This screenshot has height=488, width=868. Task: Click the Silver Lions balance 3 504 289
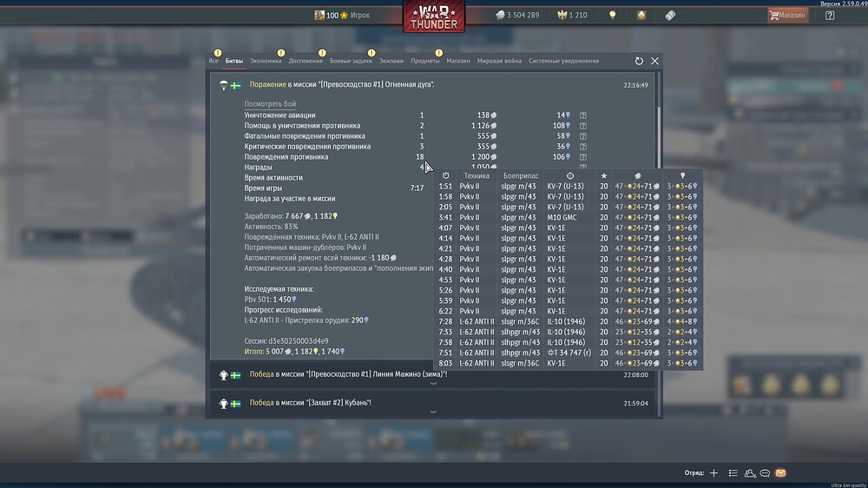click(517, 15)
